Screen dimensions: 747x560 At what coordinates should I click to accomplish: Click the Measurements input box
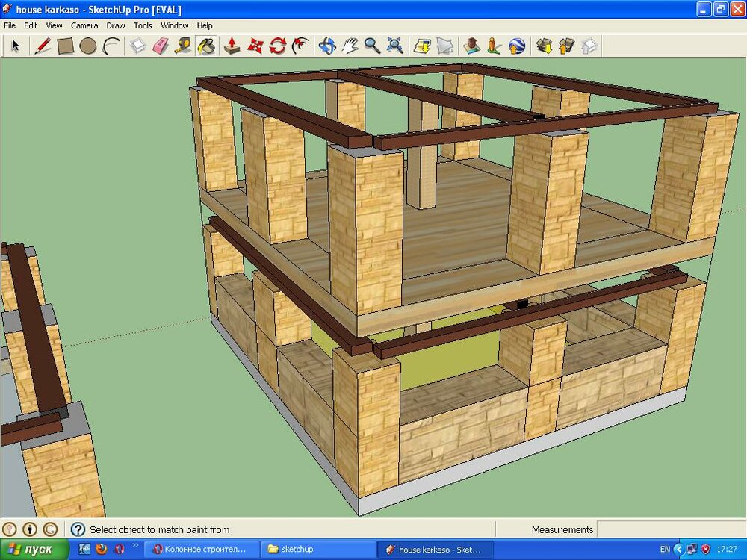point(671,529)
